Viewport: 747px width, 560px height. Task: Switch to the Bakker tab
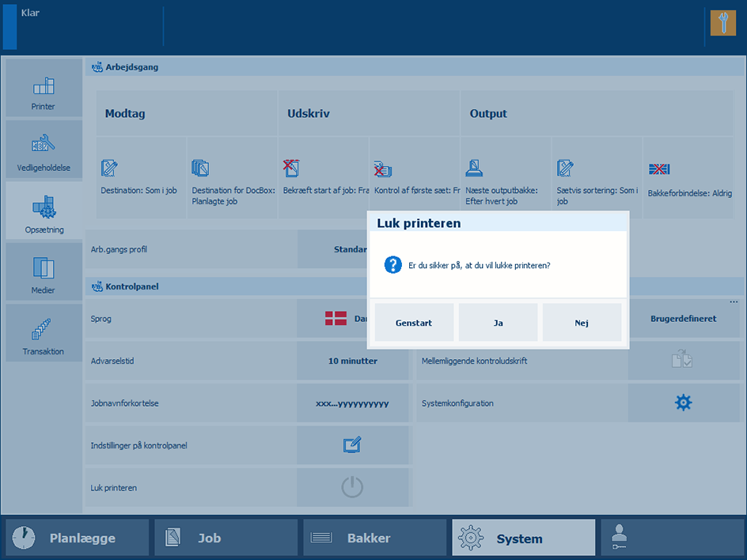click(374, 538)
